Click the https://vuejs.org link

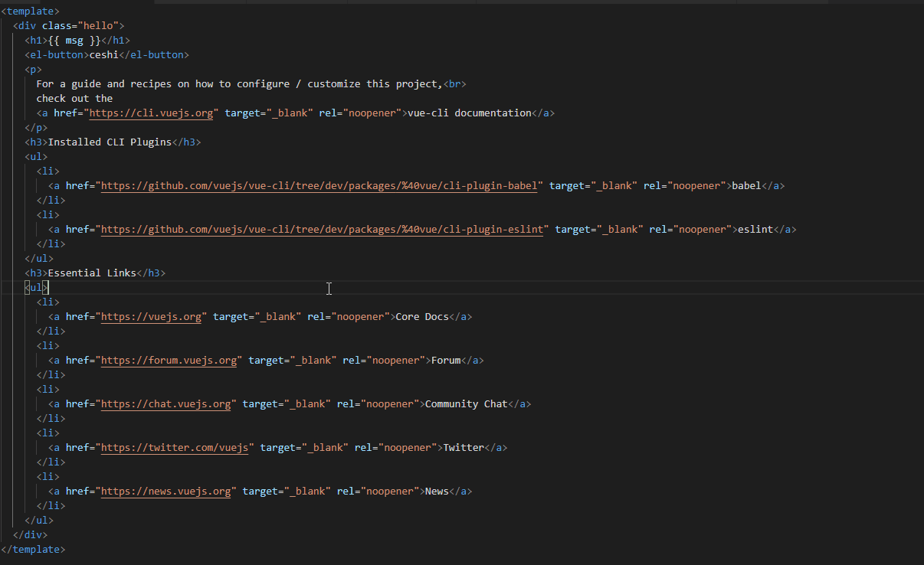coord(151,316)
